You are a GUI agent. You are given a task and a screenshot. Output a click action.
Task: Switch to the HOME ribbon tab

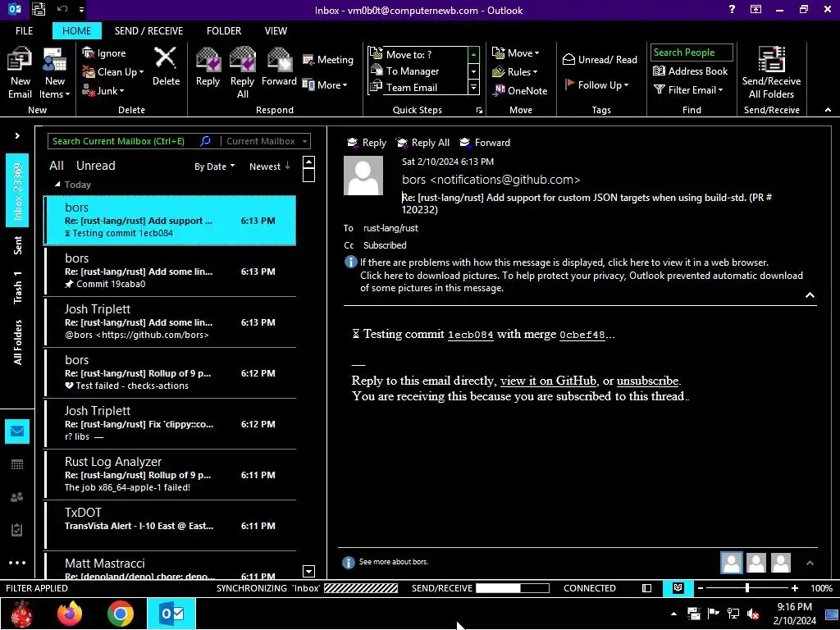pyautogui.click(x=76, y=30)
